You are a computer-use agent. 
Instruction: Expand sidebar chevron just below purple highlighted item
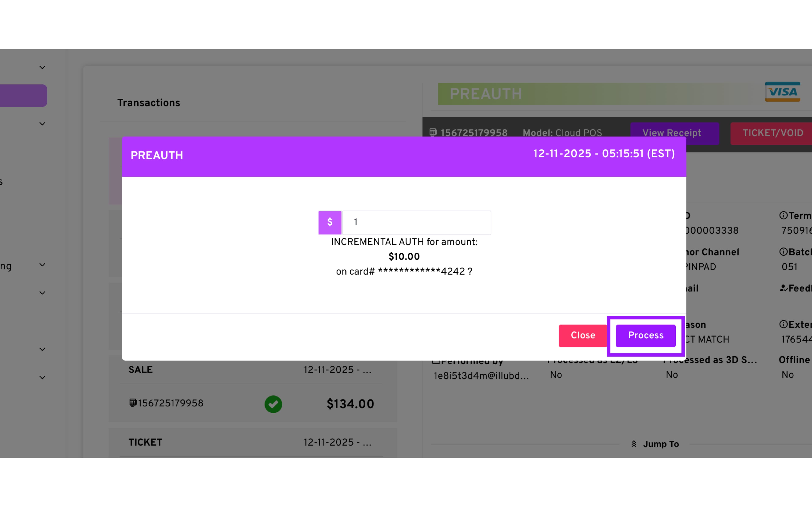[42, 124]
